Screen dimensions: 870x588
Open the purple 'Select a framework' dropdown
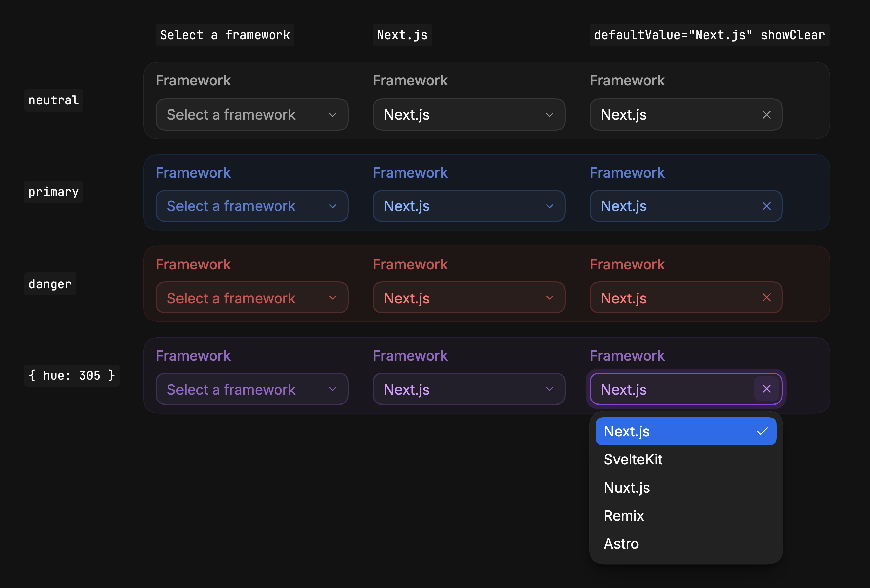(x=252, y=389)
